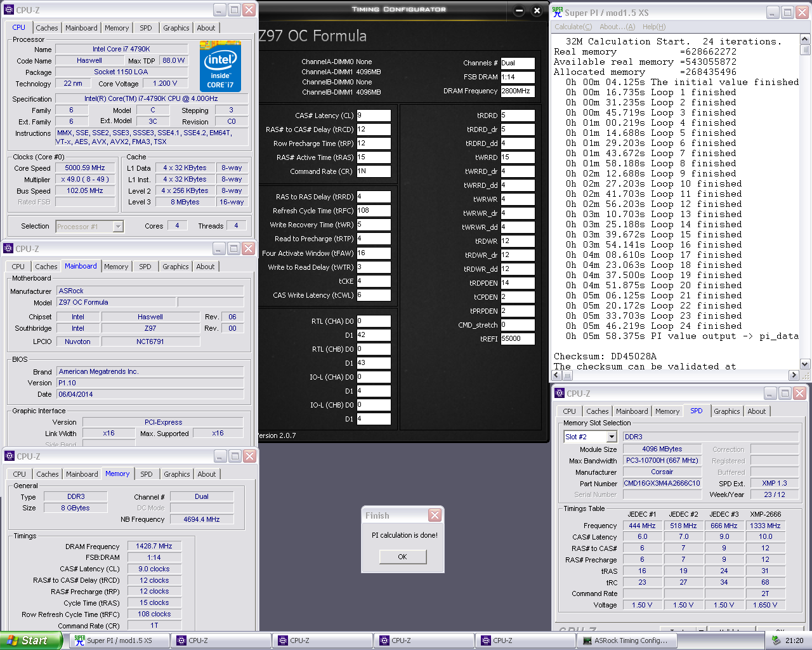Click the CPU-Z taskbar button beside ASRock Timing Config

pos(525,640)
